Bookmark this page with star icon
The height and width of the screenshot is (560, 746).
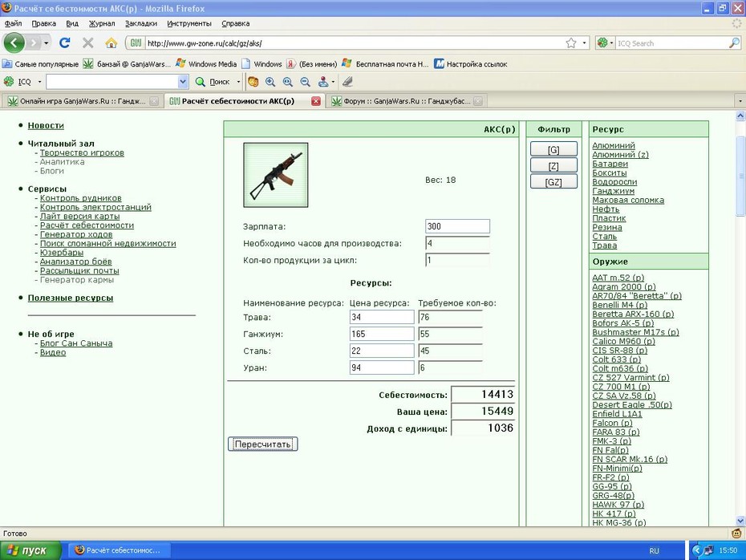tap(571, 43)
